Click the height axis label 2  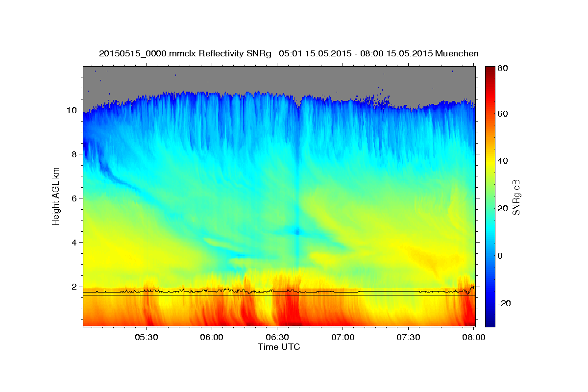(x=73, y=287)
